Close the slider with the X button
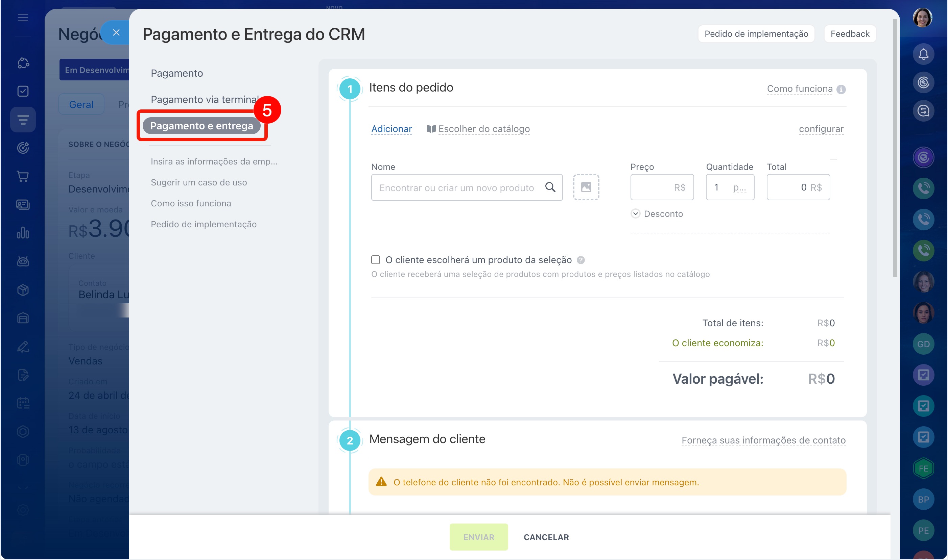948x560 pixels. tap(116, 33)
